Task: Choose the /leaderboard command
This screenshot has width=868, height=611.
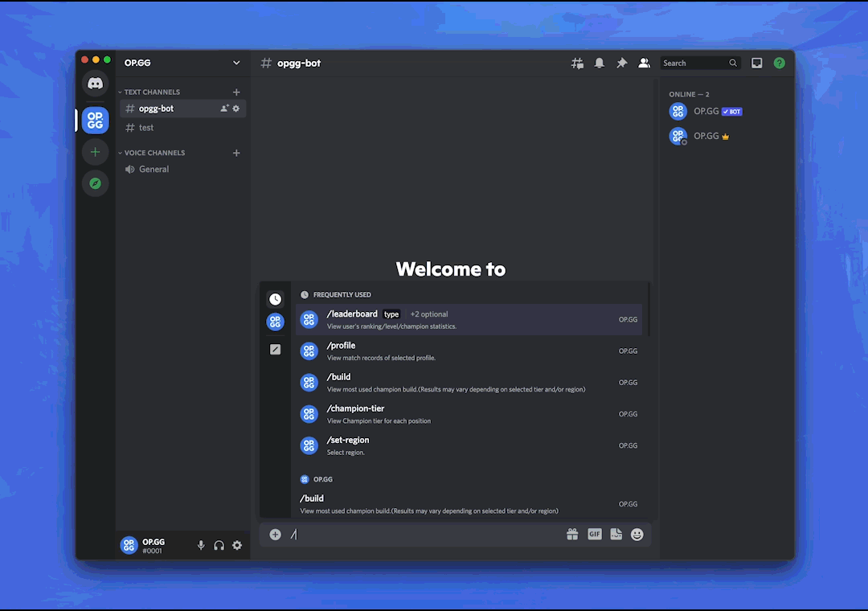Action: [x=469, y=320]
